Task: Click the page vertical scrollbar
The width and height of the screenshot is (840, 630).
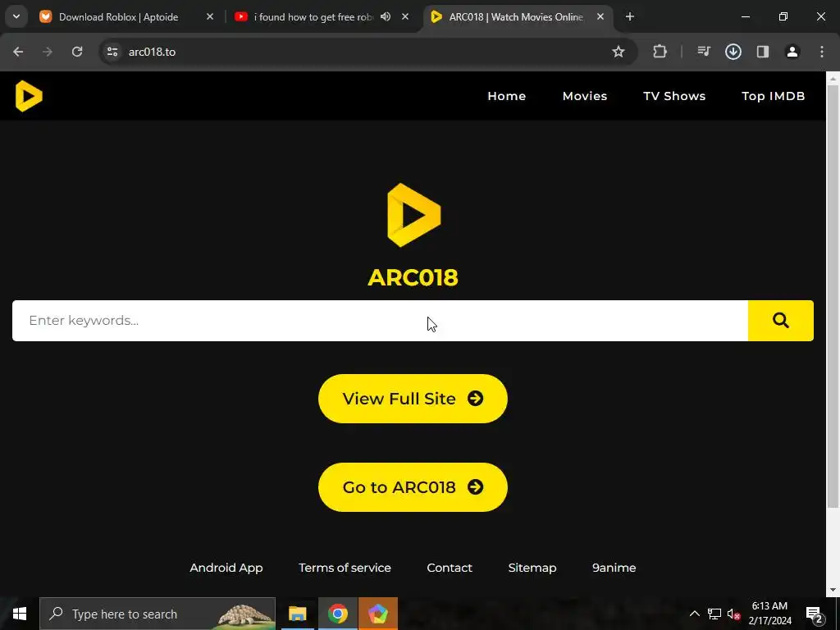Action: click(x=833, y=294)
